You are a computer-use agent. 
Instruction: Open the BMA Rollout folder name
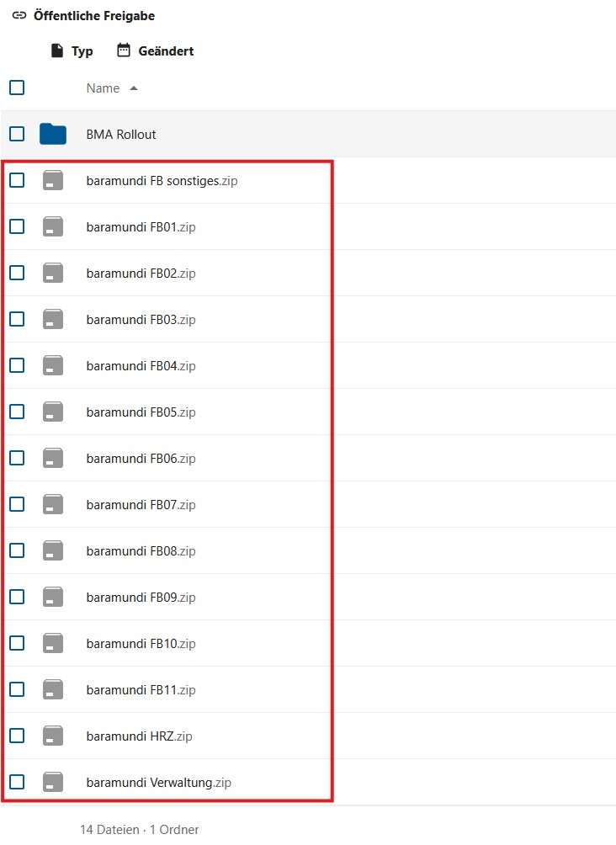pos(120,134)
